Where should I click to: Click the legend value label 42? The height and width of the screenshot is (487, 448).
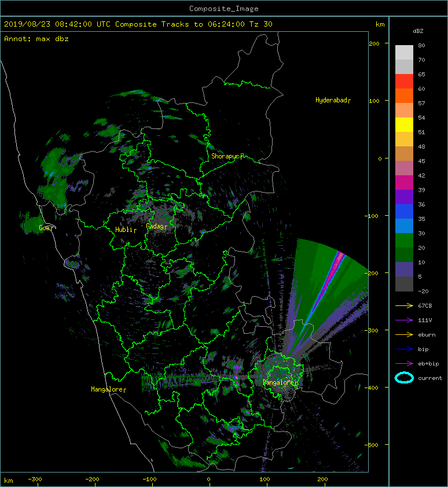tap(421, 175)
